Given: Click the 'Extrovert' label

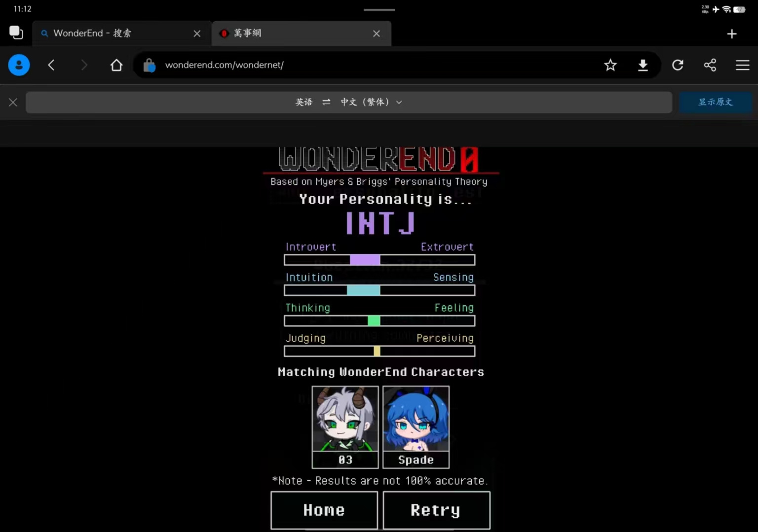Looking at the screenshot, I should click(x=447, y=247).
